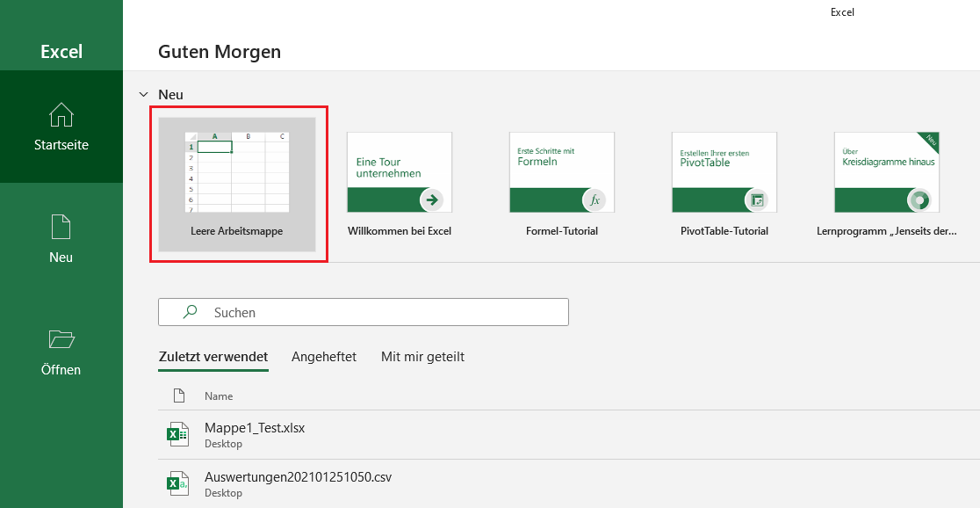Open the Öffnen folder sidebar icon
This screenshot has height=508, width=980.
point(61,339)
